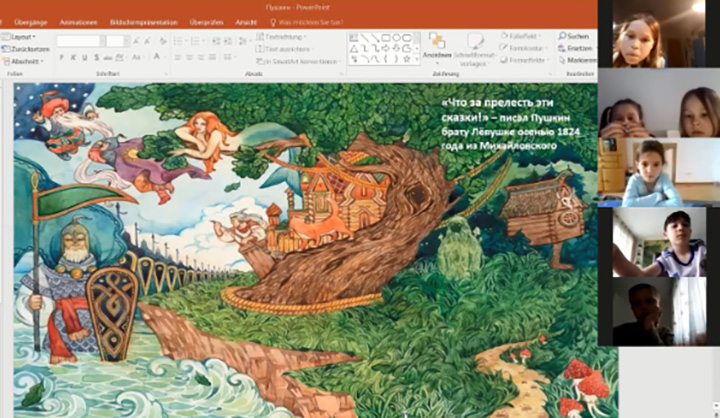Click 'In SmartArt konvertieren'

click(298, 61)
